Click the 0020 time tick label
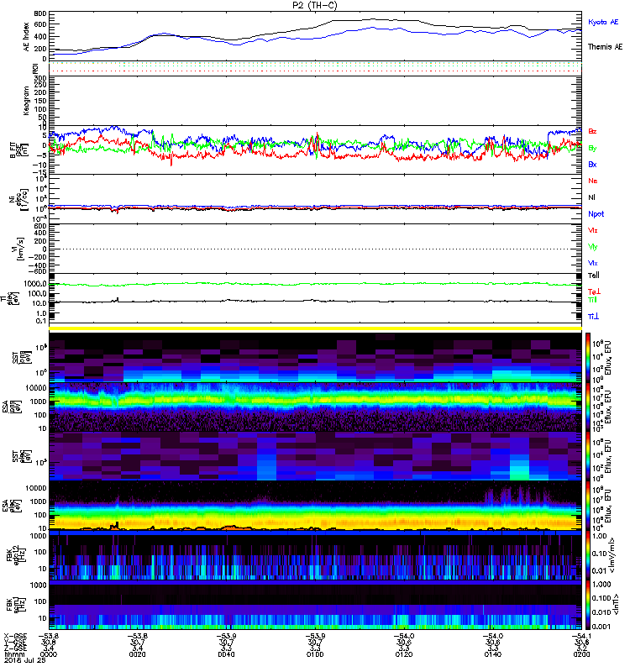Image resolution: width=630 pixels, height=672 pixels. 137,654
